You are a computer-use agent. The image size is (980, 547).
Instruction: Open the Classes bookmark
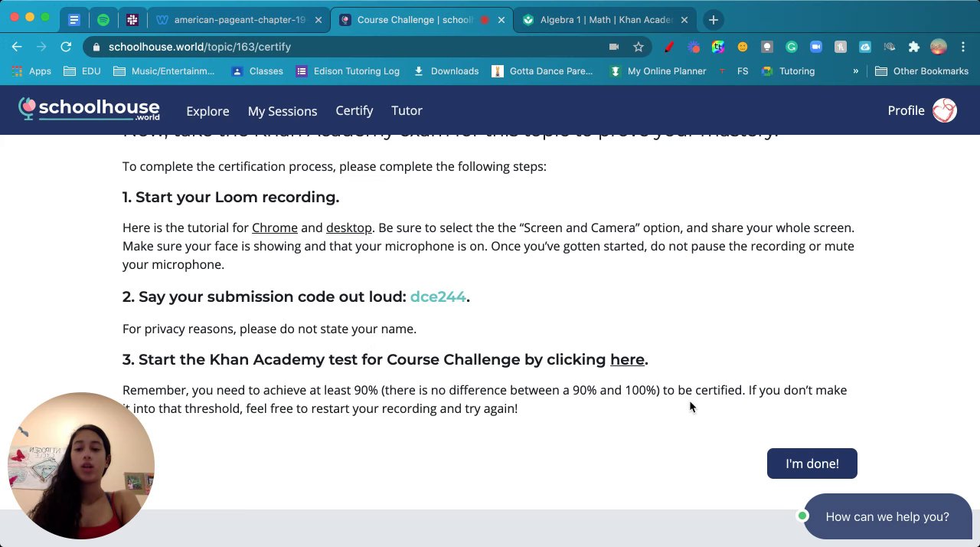(x=257, y=71)
